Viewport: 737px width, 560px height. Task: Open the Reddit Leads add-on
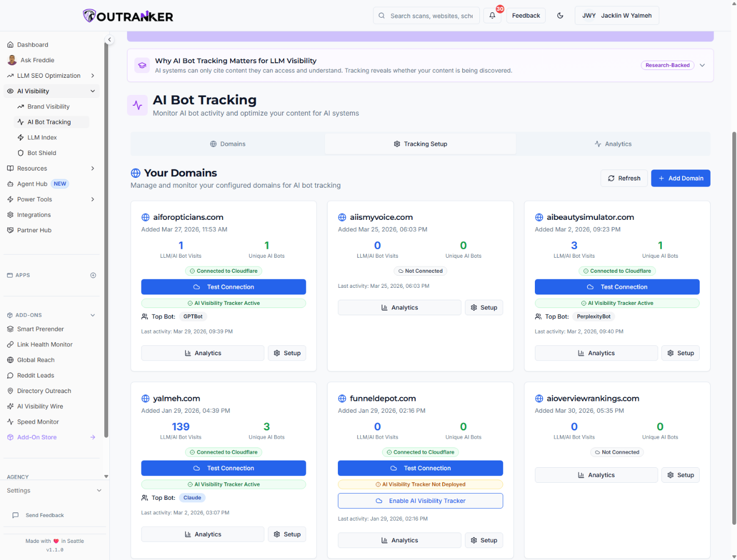click(36, 375)
